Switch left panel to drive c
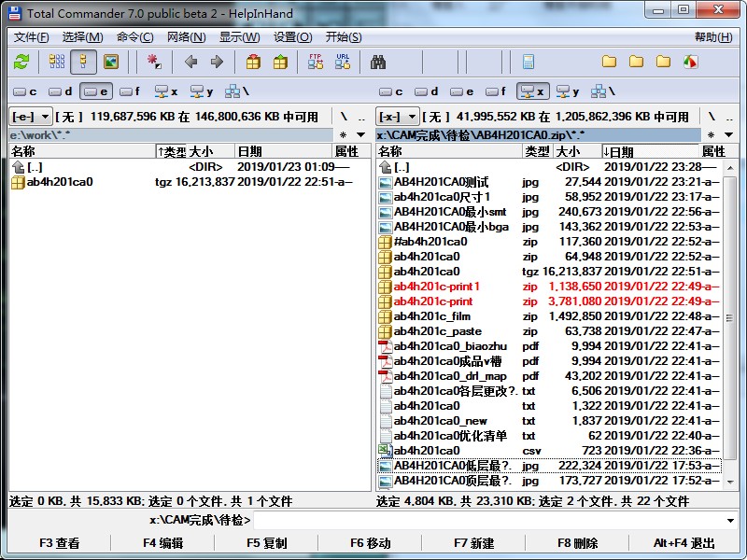The width and height of the screenshot is (747, 560). click(25, 91)
